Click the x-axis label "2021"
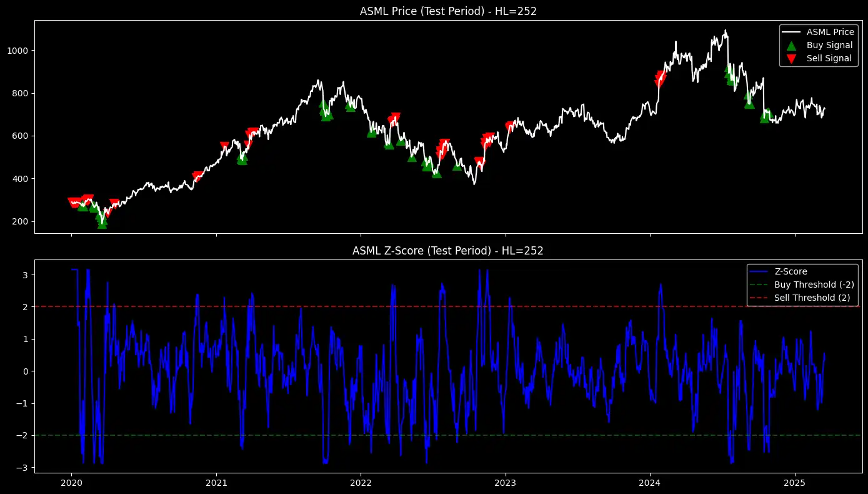This screenshot has width=868, height=494. [x=216, y=483]
